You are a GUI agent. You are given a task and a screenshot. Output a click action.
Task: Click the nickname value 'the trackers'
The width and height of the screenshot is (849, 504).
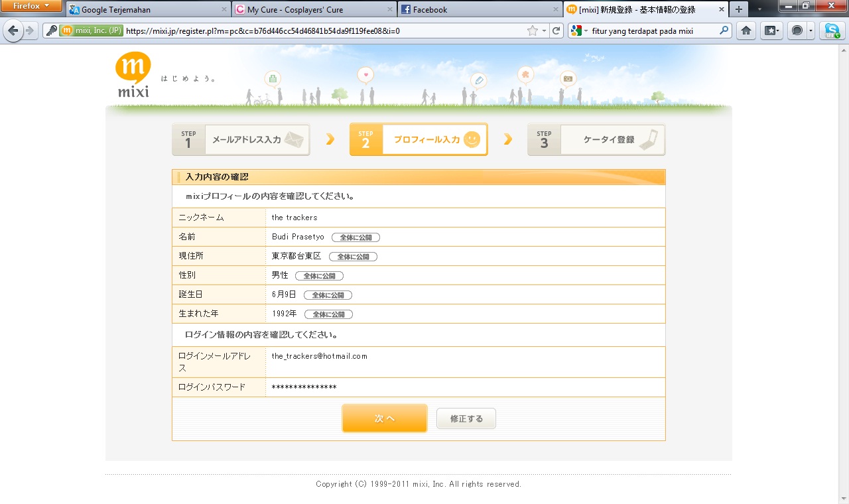tap(294, 218)
